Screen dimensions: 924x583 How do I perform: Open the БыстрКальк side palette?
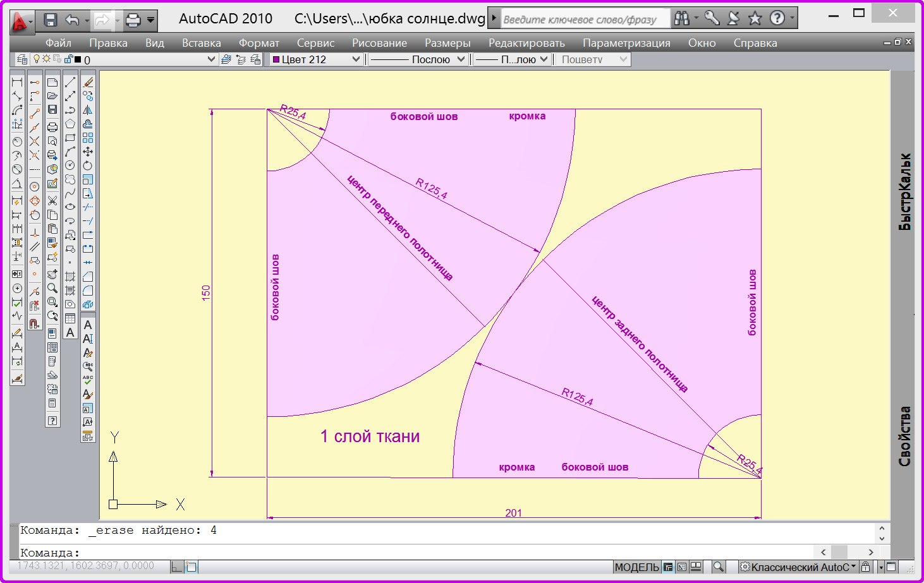(x=905, y=191)
